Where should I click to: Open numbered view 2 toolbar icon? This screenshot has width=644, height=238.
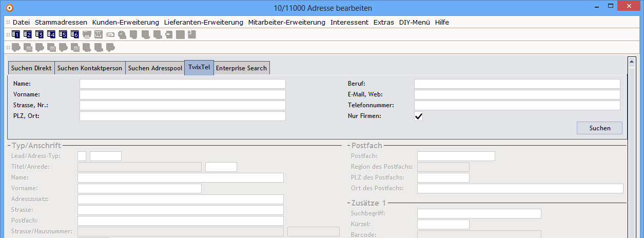28,35
